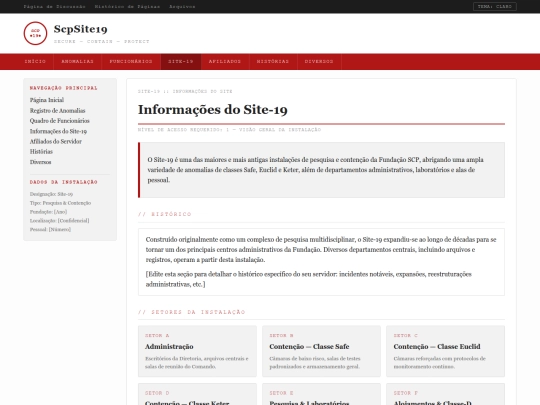Click the SETOR F card label
The height and width of the screenshot is (405, 540).
(406, 393)
